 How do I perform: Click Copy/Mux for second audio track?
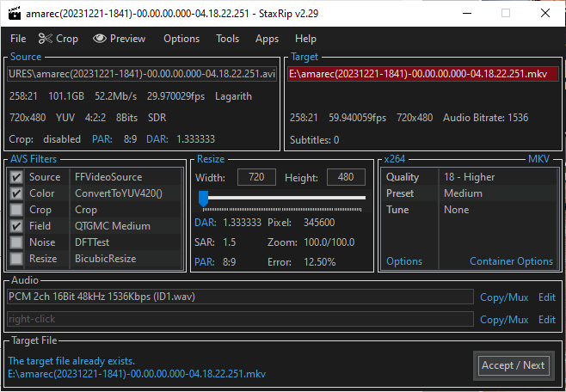coord(504,320)
